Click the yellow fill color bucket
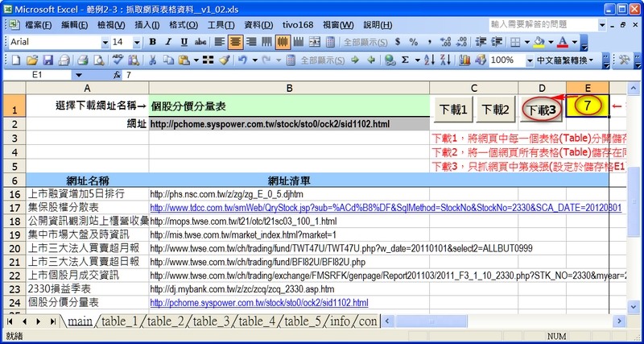The height and width of the screenshot is (344, 644). pyautogui.click(x=539, y=42)
